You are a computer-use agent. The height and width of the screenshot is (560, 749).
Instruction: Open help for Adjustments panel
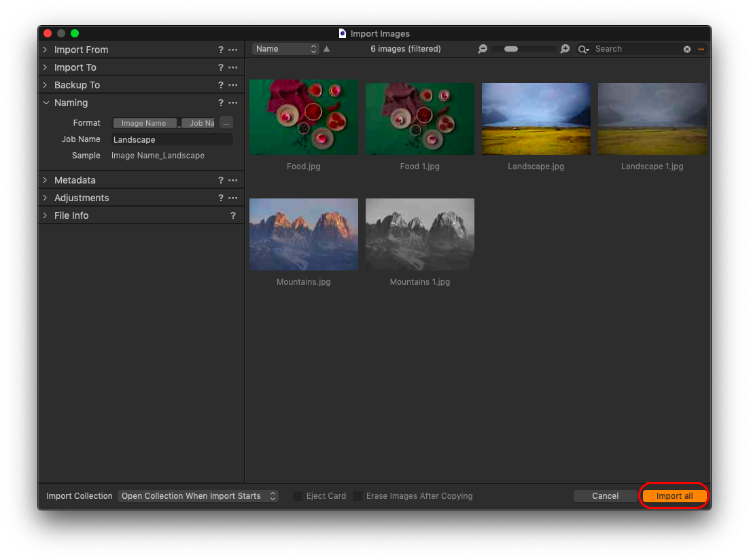tap(221, 198)
